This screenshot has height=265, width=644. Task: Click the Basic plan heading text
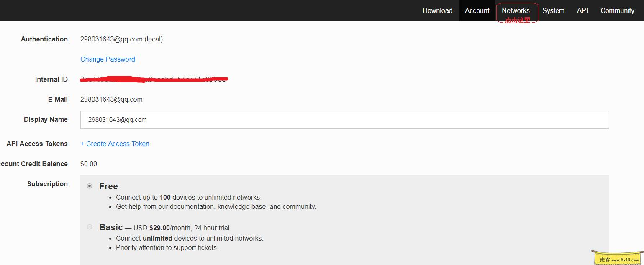coord(111,227)
